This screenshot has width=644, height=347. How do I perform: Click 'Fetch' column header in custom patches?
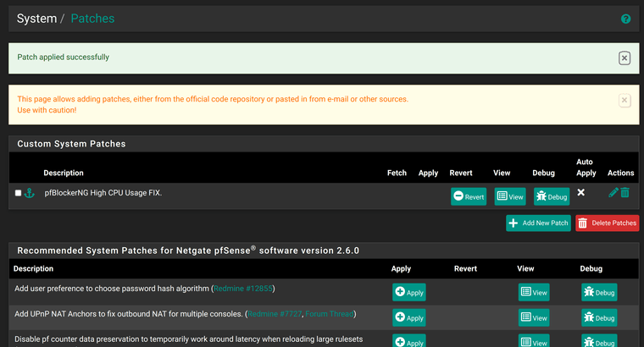coord(397,173)
